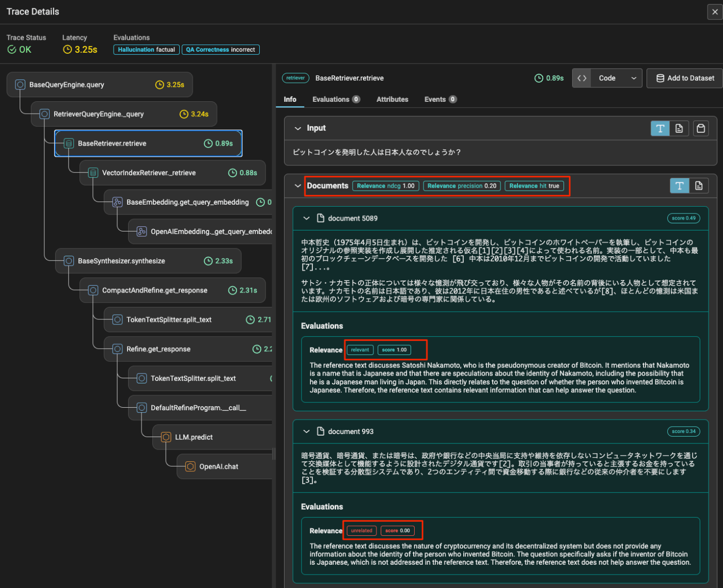
Task: Click the VectorIndexRetriever._retrieve retriever icon
Action: tap(93, 173)
